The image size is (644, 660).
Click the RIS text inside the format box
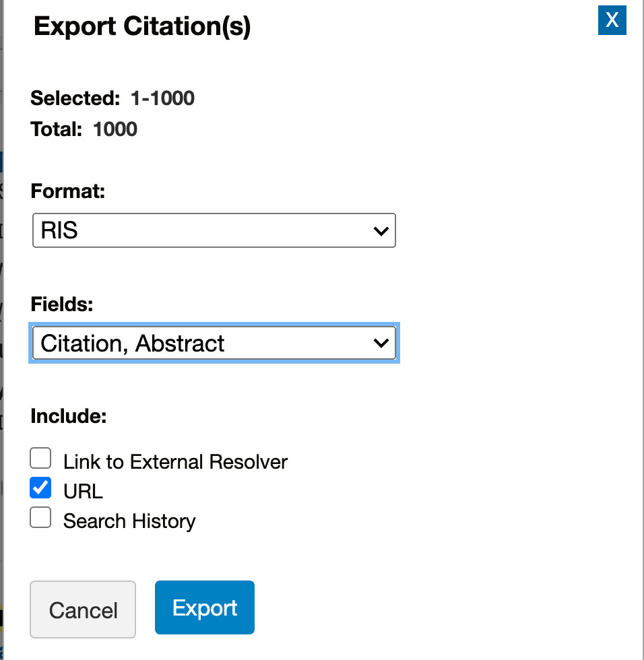tap(59, 230)
